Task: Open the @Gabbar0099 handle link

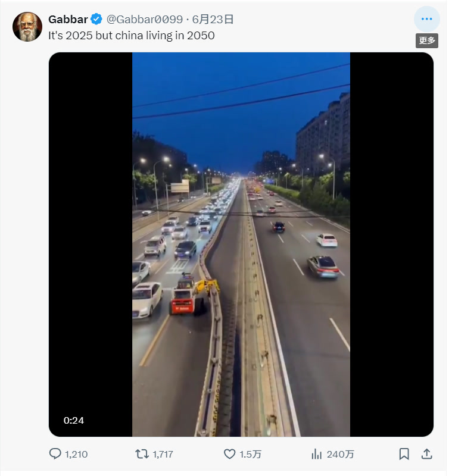Action: (x=145, y=20)
